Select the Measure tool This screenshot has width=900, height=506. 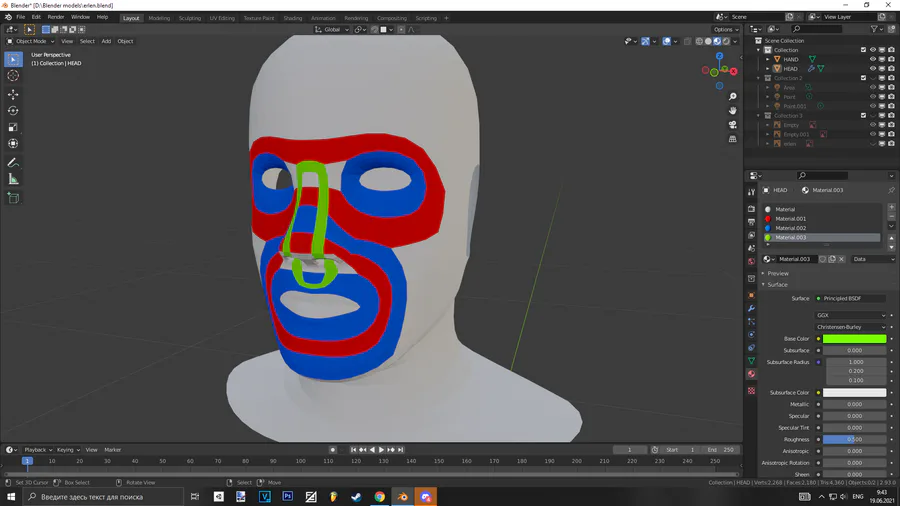pyautogui.click(x=13, y=180)
